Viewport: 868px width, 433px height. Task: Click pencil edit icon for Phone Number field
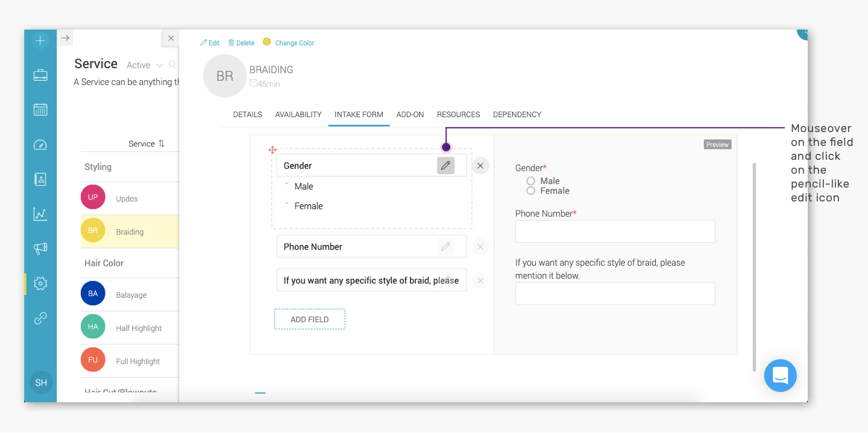[x=445, y=246]
